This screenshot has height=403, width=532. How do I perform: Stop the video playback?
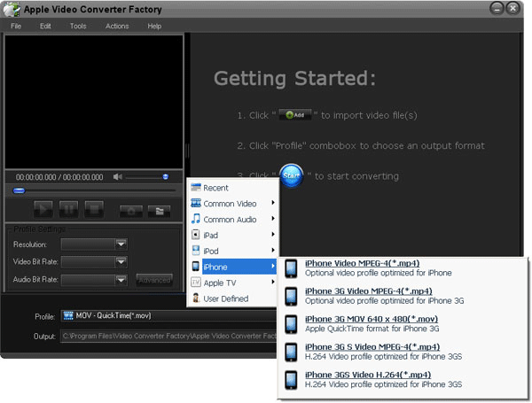tap(94, 210)
